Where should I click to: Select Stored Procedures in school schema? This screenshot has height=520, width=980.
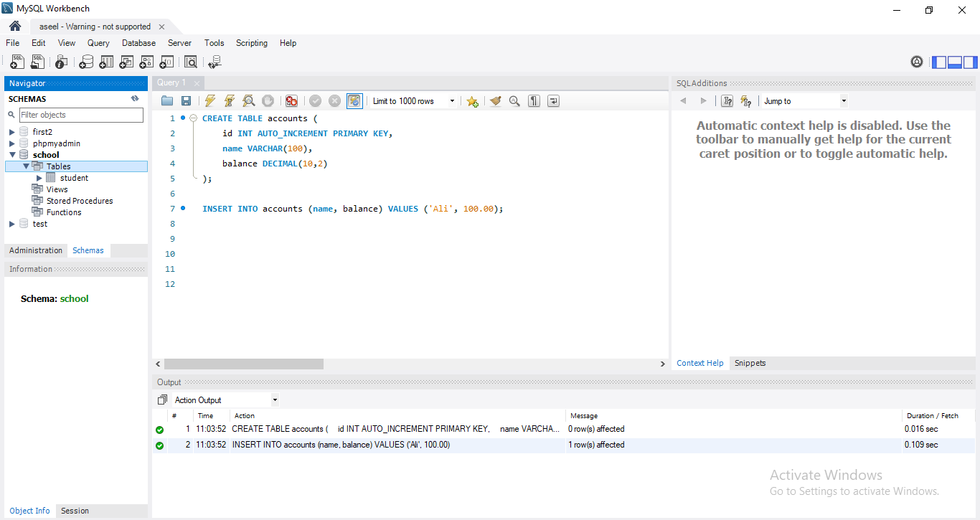79,201
